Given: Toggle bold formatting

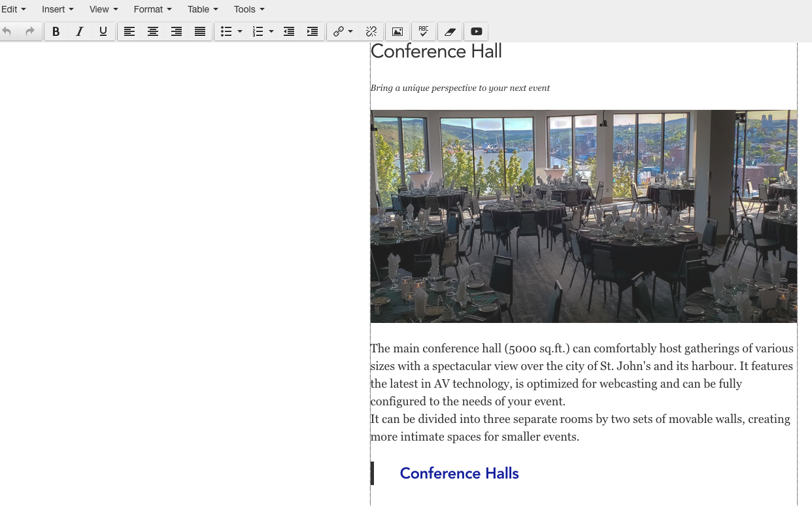Looking at the screenshot, I should click(56, 31).
